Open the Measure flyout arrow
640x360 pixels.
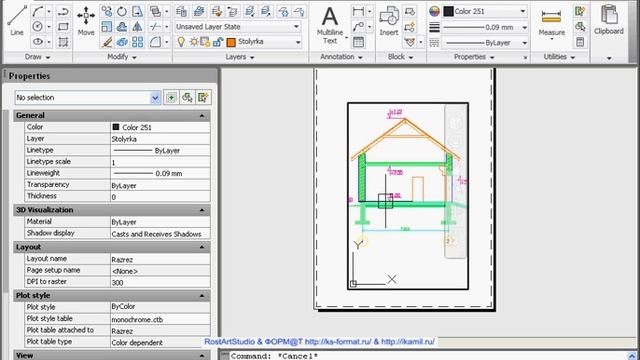pos(551,39)
